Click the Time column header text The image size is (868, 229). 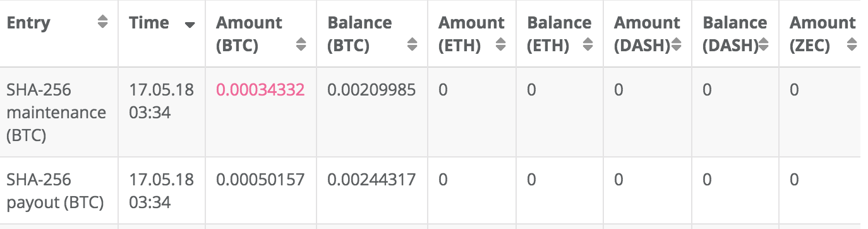pyautogui.click(x=149, y=23)
